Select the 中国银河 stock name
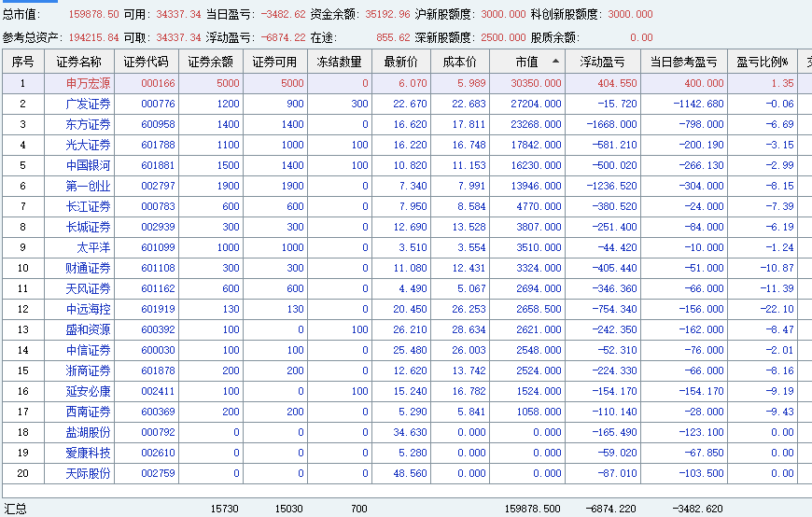The width and height of the screenshot is (812, 517). click(88, 165)
